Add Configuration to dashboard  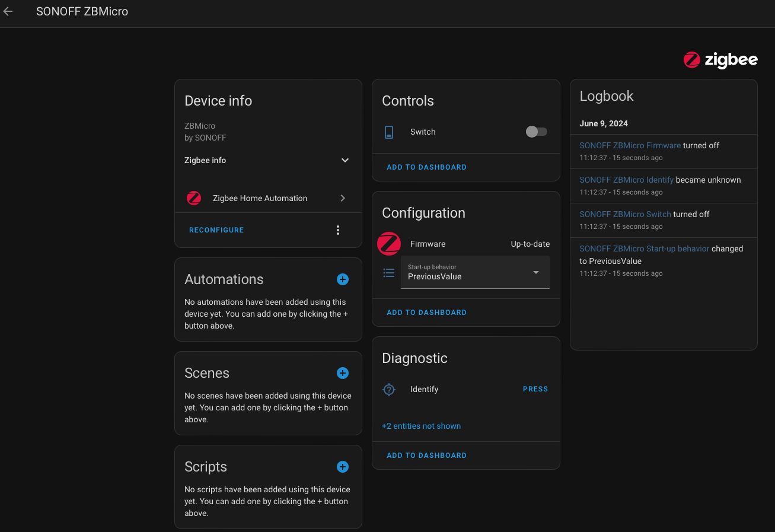click(x=427, y=313)
